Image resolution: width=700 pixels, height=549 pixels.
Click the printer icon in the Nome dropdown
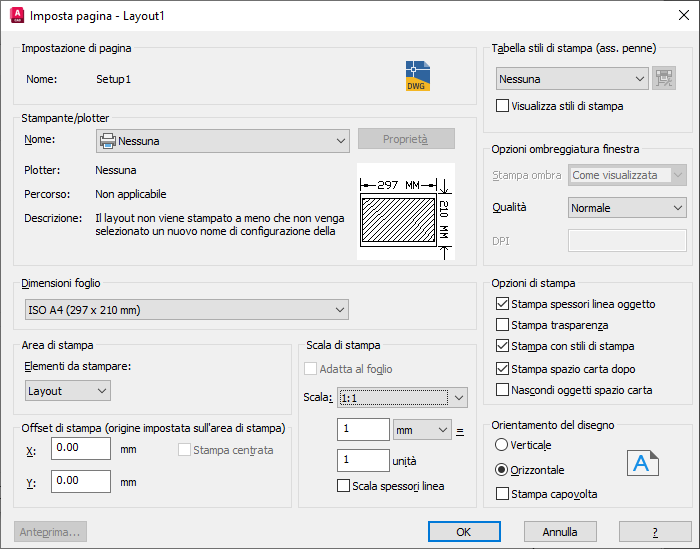(x=108, y=141)
